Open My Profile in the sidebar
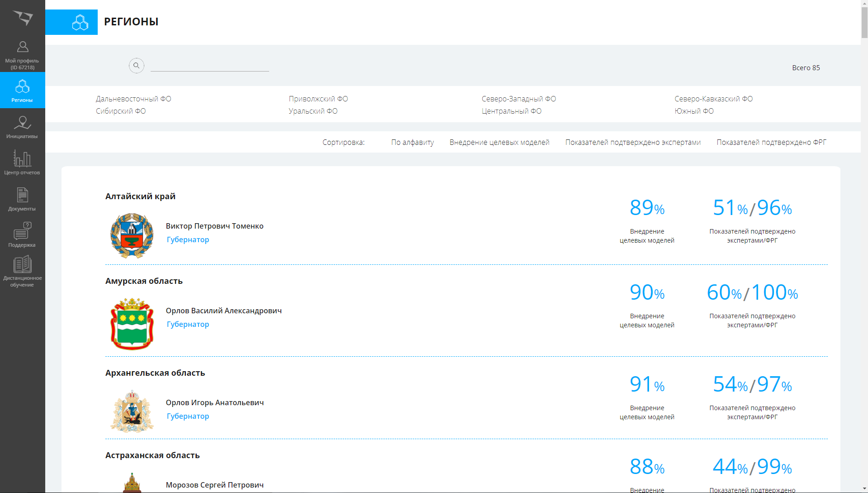 [22, 55]
